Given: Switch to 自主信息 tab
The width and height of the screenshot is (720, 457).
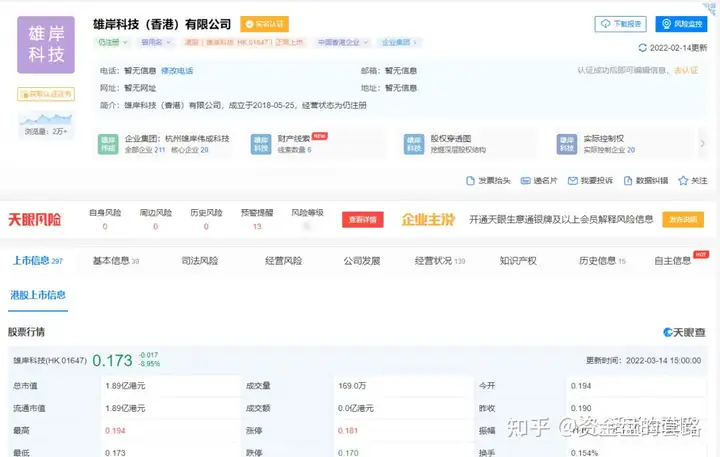Looking at the screenshot, I should [x=673, y=261].
